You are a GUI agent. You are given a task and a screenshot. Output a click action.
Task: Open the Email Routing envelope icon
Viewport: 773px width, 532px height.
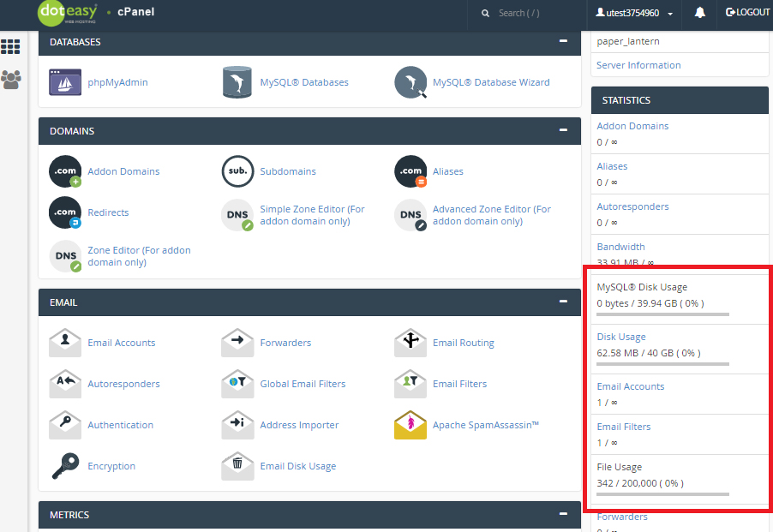point(410,343)
